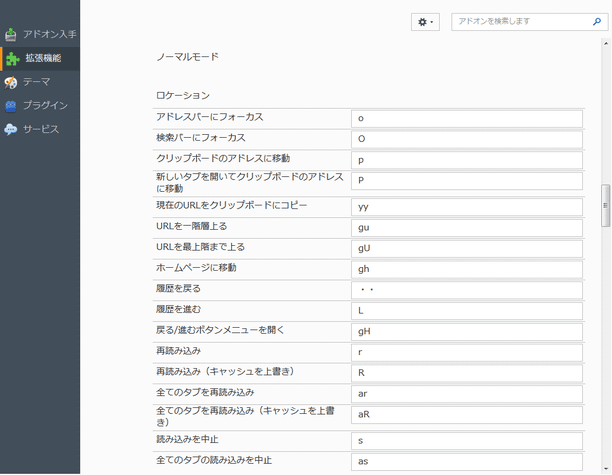Click the lowercase r field for 再読み込み
This screenshot has height=475, width=612.
[467, 352]
